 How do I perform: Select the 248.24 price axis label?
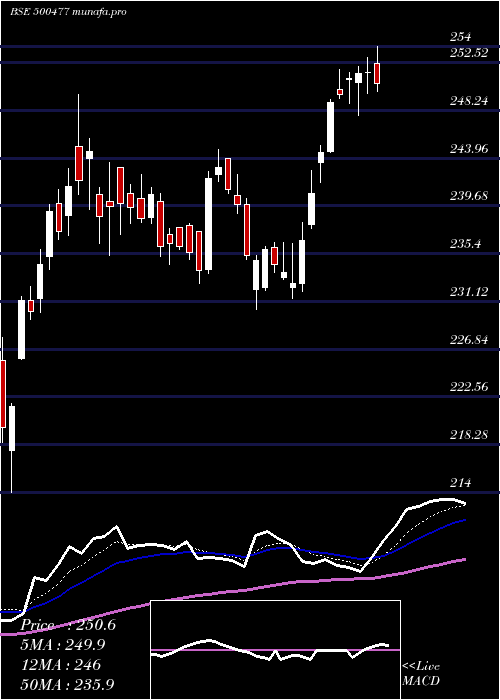pos(469,101)
